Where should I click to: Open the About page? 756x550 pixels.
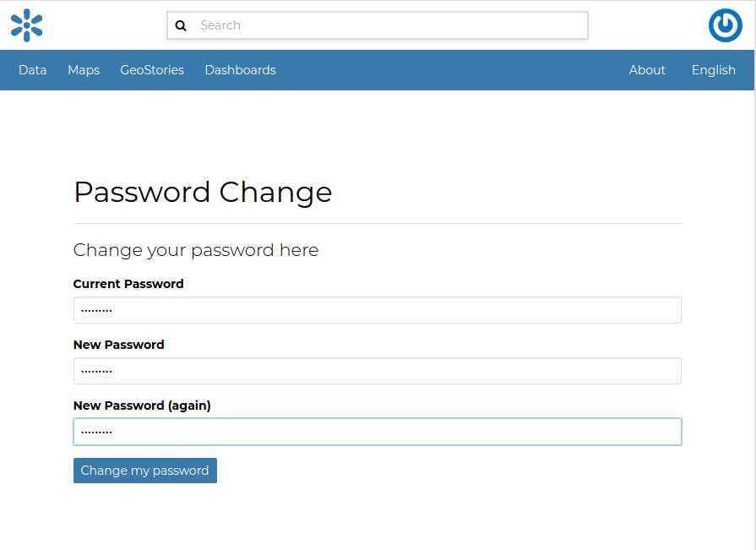pyautogui.click(x=647, y=70)
